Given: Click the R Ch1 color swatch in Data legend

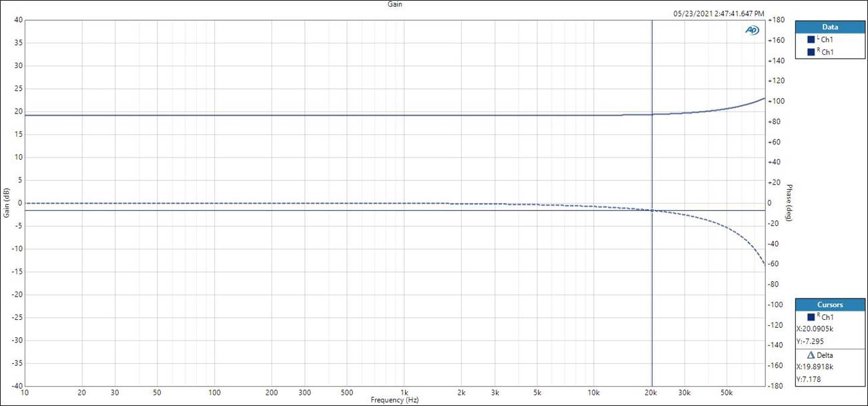Looking at the screenshot, I should pos(811,52).
